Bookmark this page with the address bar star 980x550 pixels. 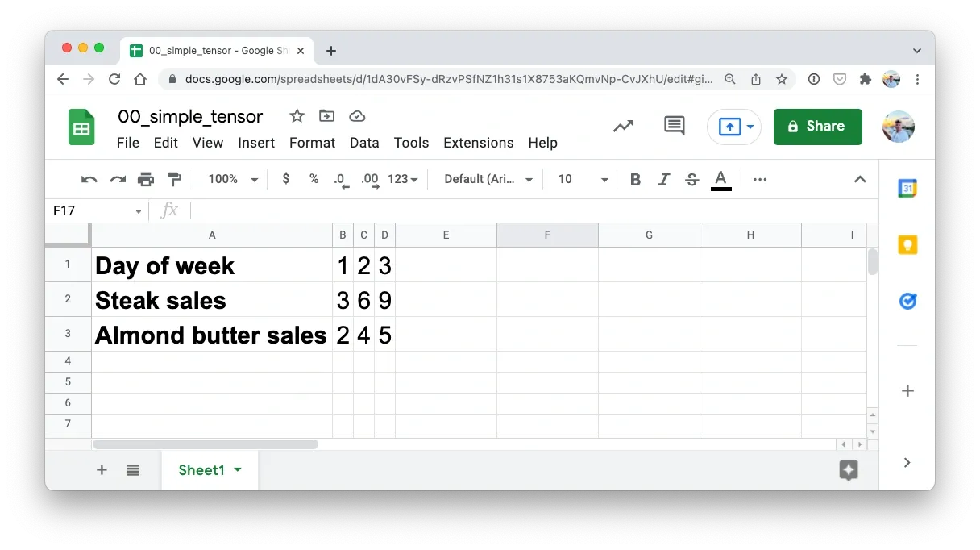[781, 79]
